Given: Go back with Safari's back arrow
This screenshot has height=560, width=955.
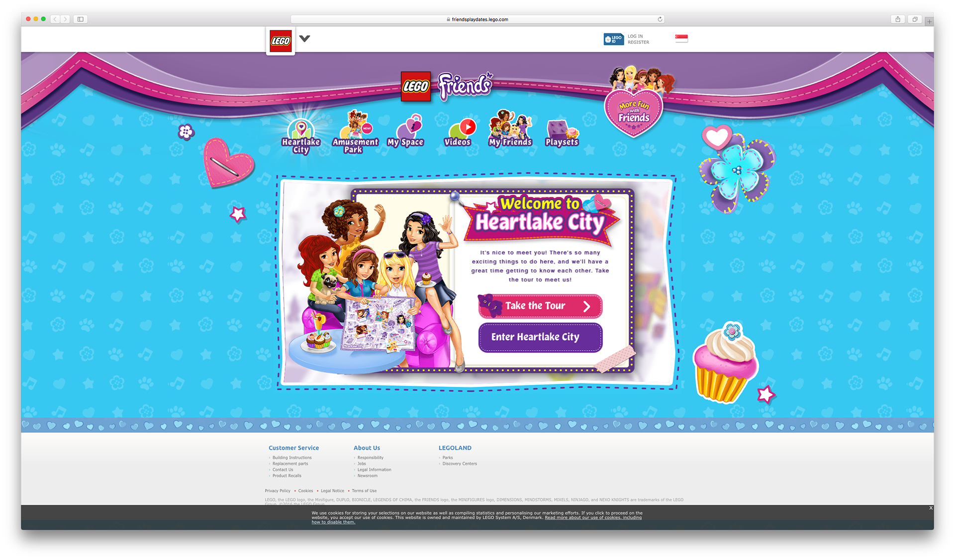Looking at the screenshot, I should [55, 19].
